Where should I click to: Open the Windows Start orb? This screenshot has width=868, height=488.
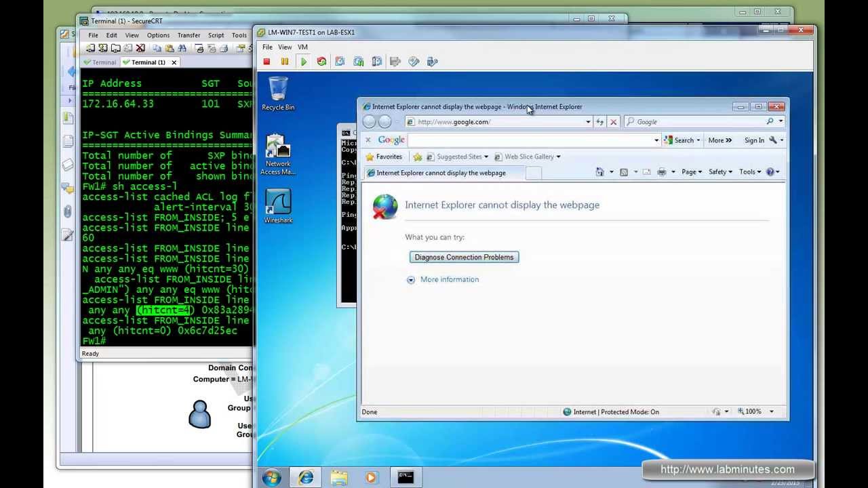272,477
